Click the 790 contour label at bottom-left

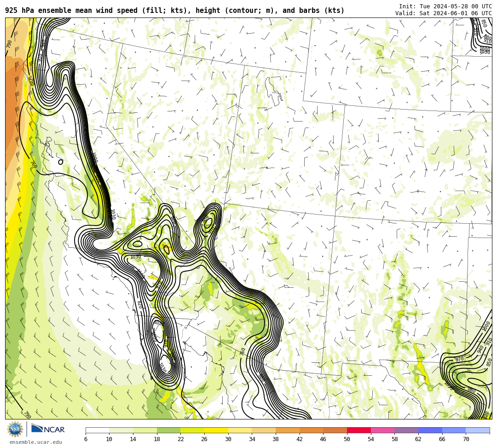coord(27,415)
